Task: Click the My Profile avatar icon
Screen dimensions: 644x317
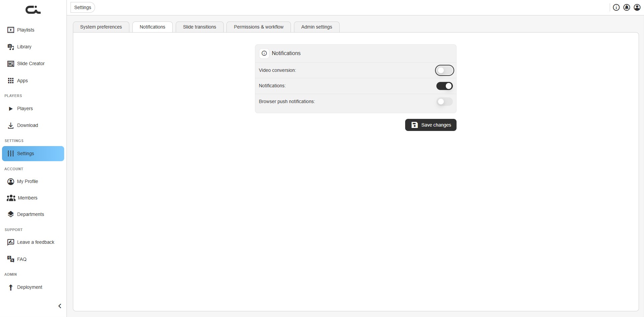Action: [11, 181]
